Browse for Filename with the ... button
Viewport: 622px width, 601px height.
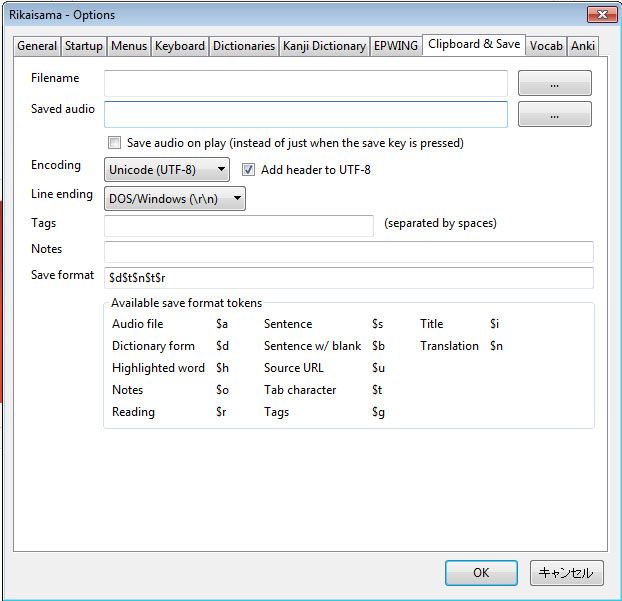tap(554, 84)
